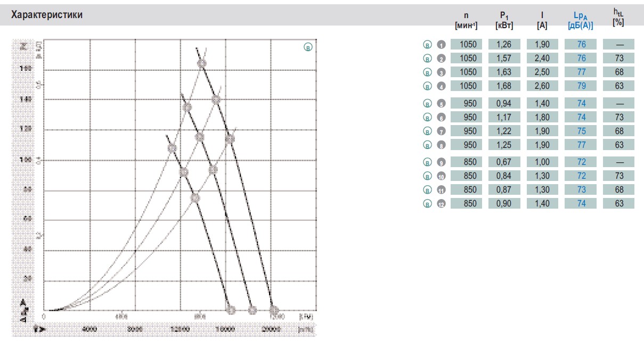Click the numbered circle 9 icon
This screenshot has width=644, height=347.
coord(441,162)
